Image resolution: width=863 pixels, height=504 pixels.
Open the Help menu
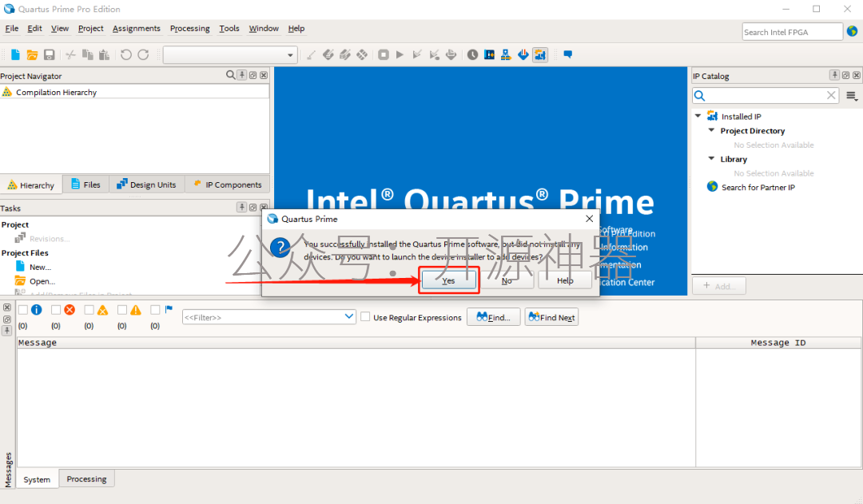[296, 29]
